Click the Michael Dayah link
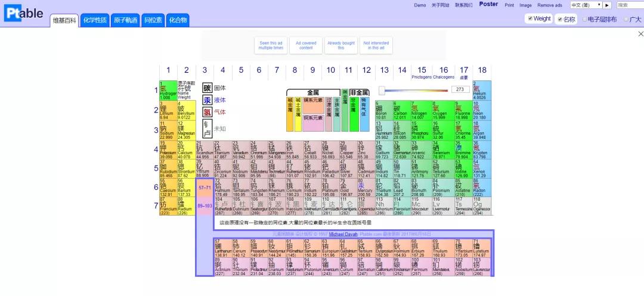Image resolution: width=644 pixels, height=296 pixels. (345, 234)
